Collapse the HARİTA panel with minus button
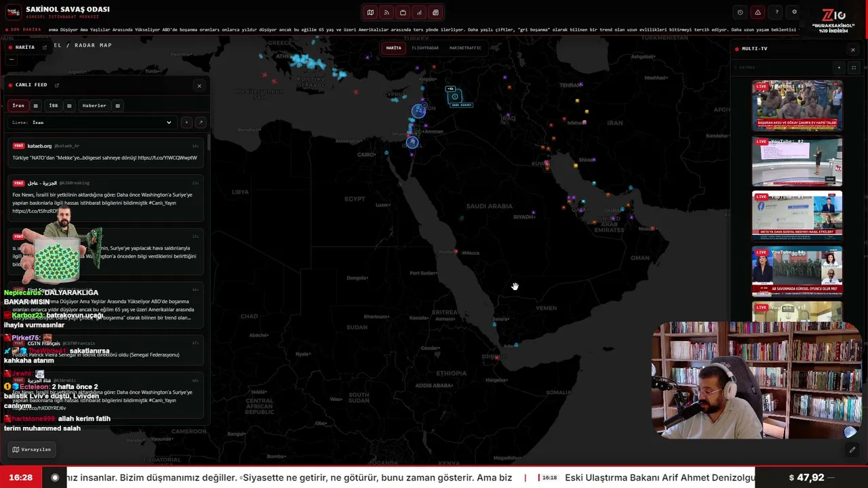Screen dimensions: 868x488 [x=11, y=59]
